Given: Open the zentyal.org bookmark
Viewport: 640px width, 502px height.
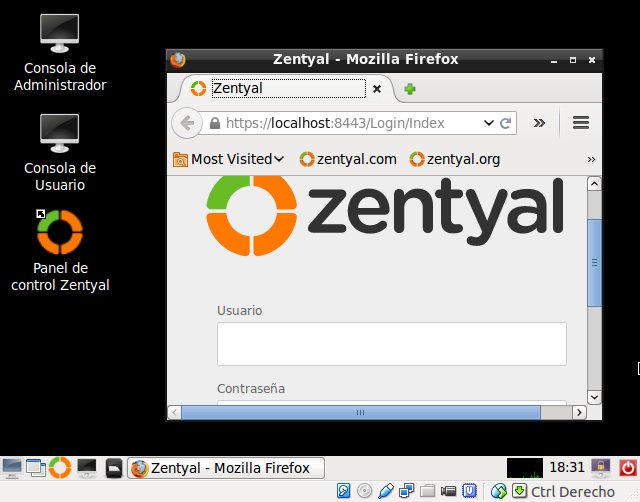Looking at the screenshot, I should (455, 159).
